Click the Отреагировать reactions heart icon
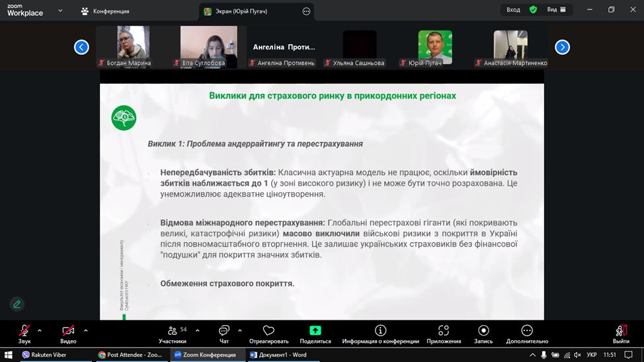Viewport: 644px width, 362px height. point(268,334)
